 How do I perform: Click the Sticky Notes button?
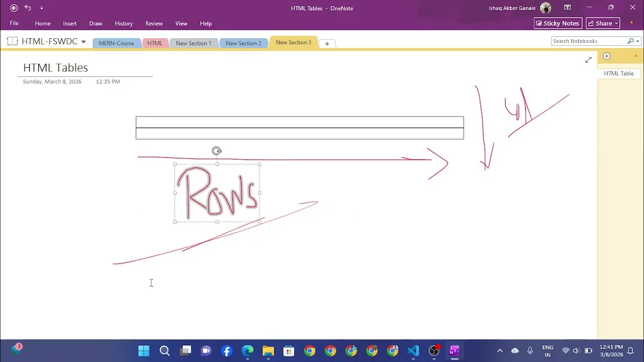pyautogui.click(x=558, y=23)
